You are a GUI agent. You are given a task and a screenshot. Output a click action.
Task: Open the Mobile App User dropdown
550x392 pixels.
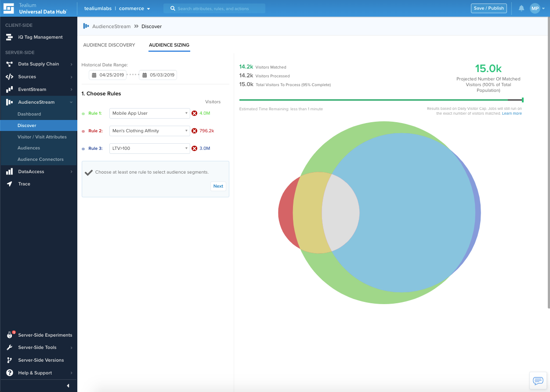(149, 113)
